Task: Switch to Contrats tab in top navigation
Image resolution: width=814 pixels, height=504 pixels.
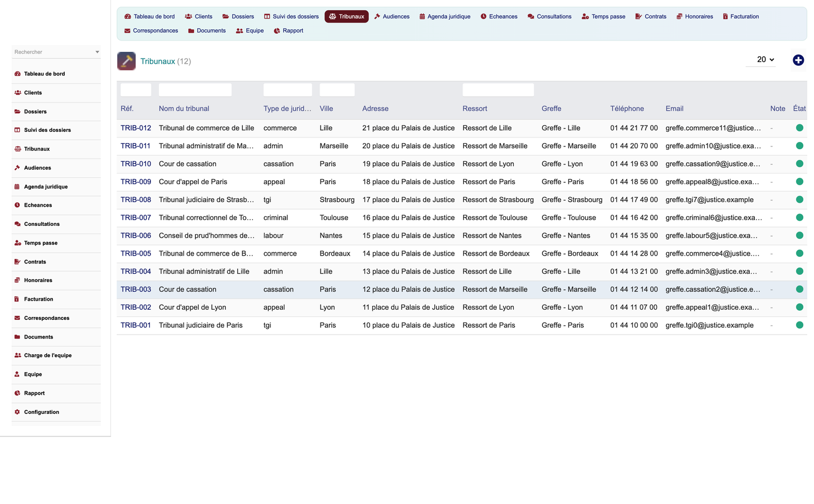Action: (651, 16)
